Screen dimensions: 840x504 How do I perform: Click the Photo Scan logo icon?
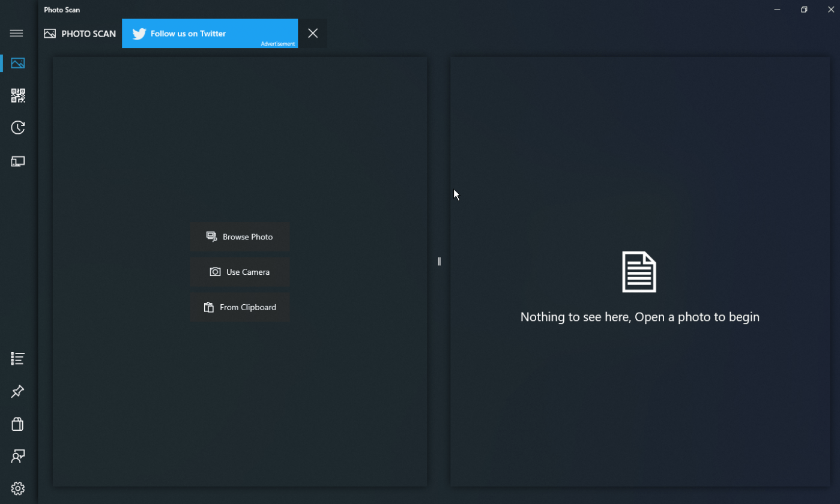[50, 34]
